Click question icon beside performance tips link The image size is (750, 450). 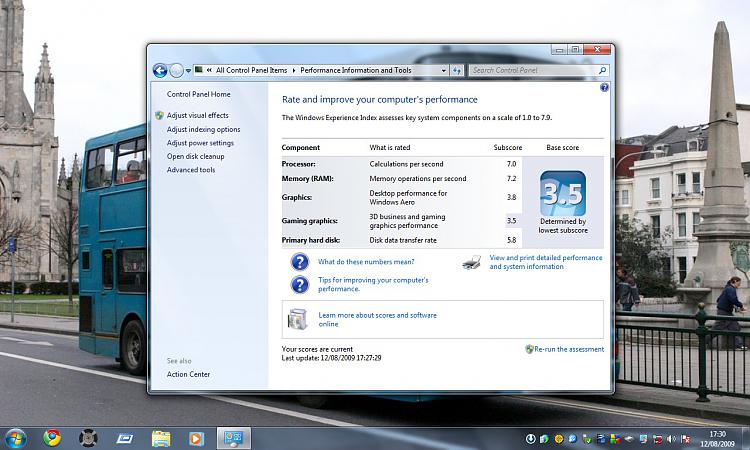299,284
